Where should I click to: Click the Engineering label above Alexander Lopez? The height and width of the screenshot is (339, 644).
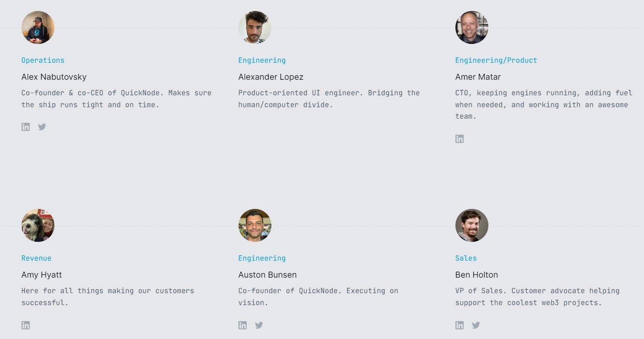tap(262, 60)
